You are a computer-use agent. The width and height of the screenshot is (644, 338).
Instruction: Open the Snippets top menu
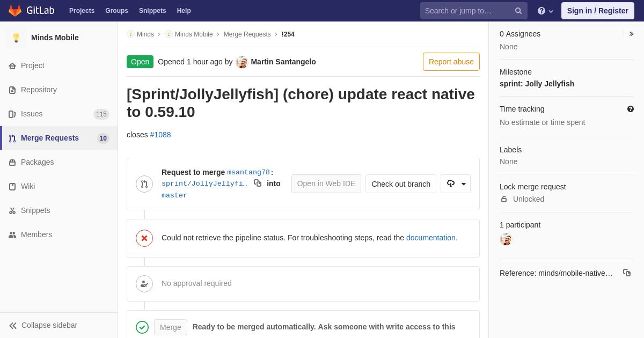coord(152,11)
